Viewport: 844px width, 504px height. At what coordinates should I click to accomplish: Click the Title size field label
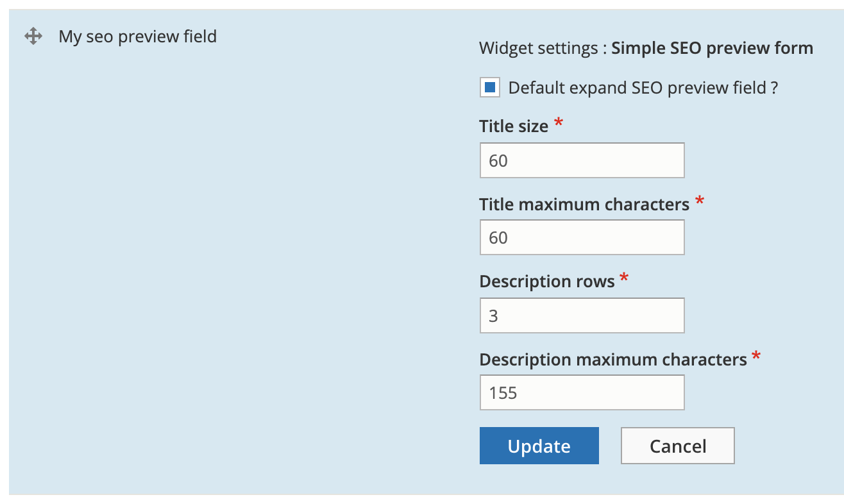tap(513, 126)
